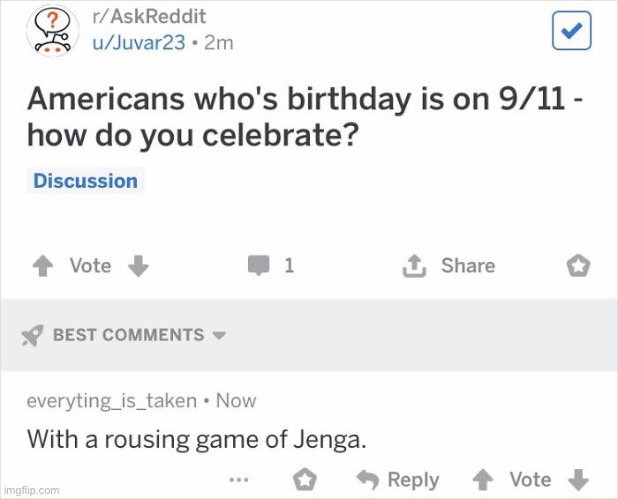The width and height of the screenshot is (618, 499).
Task: Upvote the post with the up arrow
Action: click(43, 266)
